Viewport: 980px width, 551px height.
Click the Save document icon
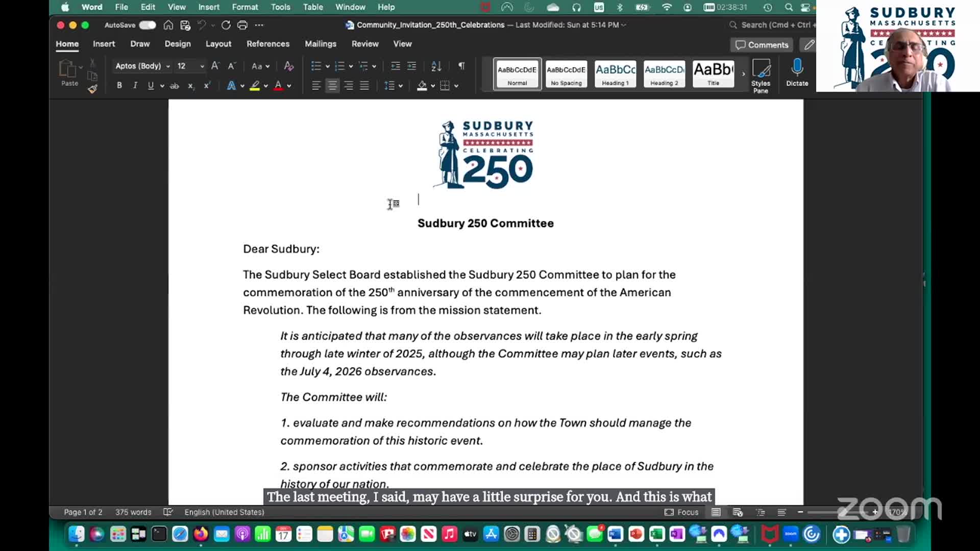185,25
